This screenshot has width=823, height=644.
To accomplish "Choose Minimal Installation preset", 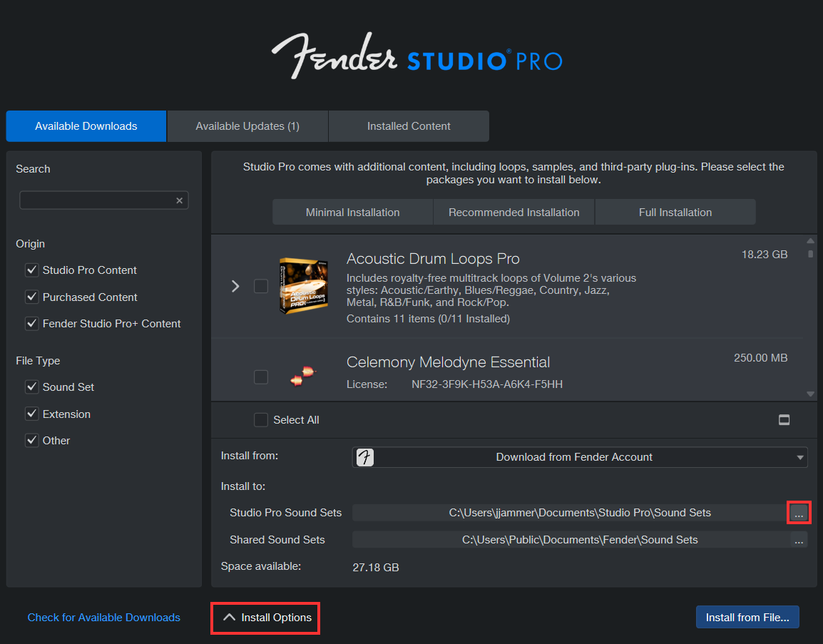I will [x=353, y=212].
